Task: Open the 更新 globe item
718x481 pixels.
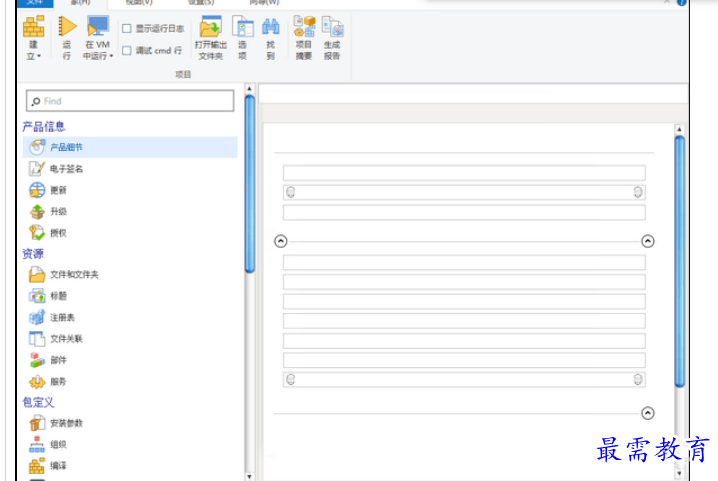Action: [48, 190]
